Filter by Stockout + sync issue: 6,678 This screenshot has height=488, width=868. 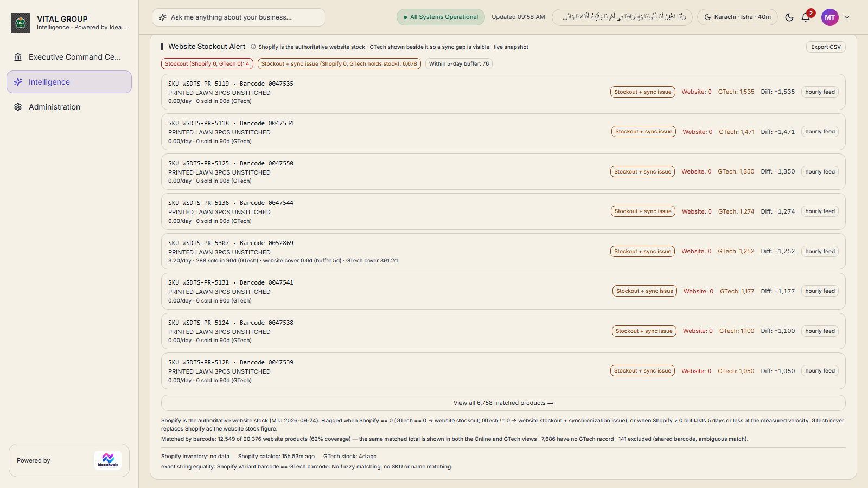tap(339, 64)
